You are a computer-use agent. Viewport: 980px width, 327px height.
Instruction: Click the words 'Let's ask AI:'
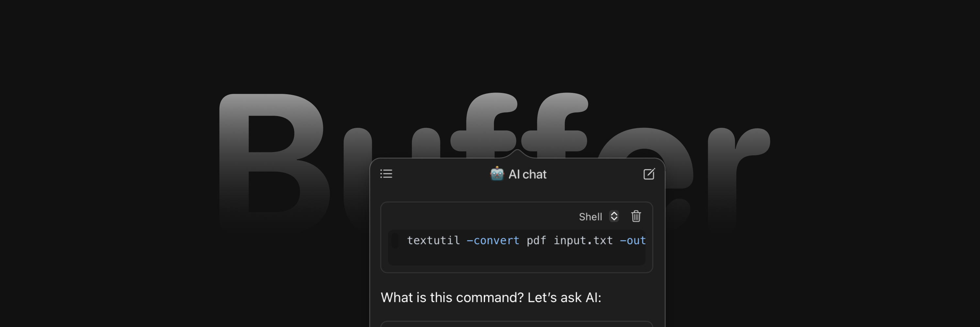coord(564,297)
